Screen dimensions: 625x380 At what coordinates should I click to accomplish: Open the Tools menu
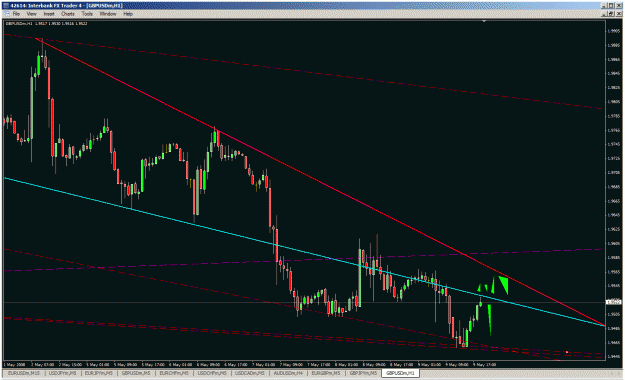click(87, 14)
